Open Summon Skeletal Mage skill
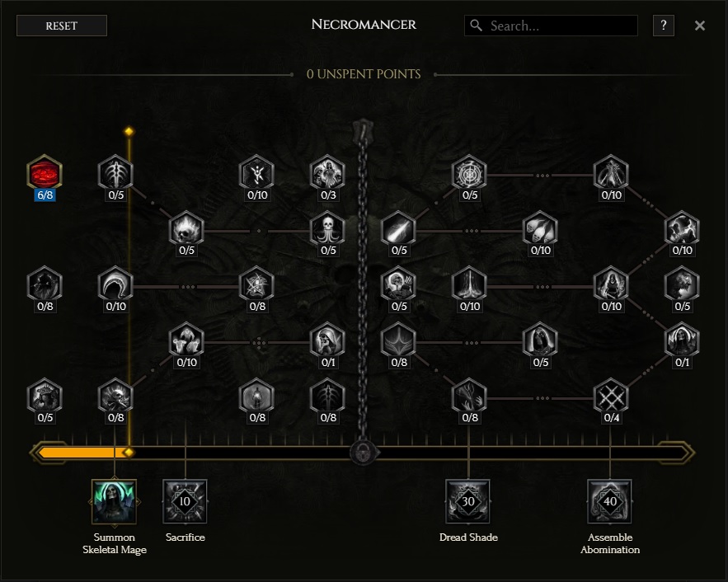The height and width of the screenshot is (582, 728). pyautogui.click(x=115, y=502)
